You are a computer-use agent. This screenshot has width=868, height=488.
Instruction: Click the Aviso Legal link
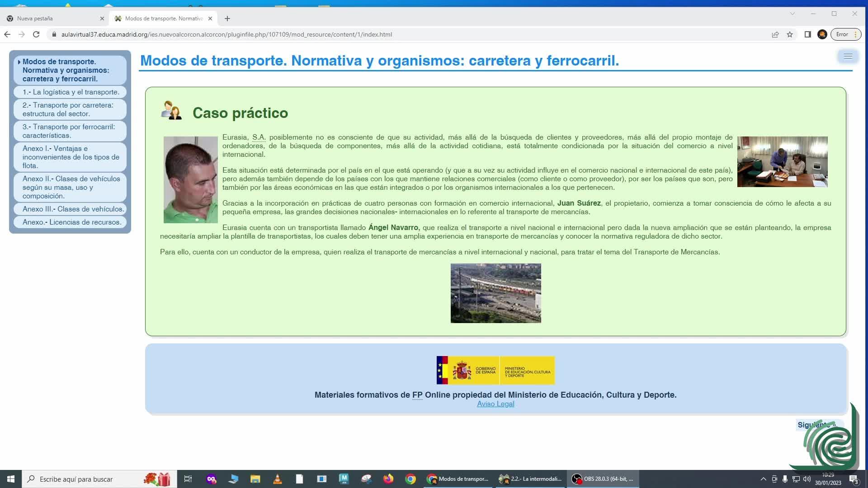pos(495,404)
